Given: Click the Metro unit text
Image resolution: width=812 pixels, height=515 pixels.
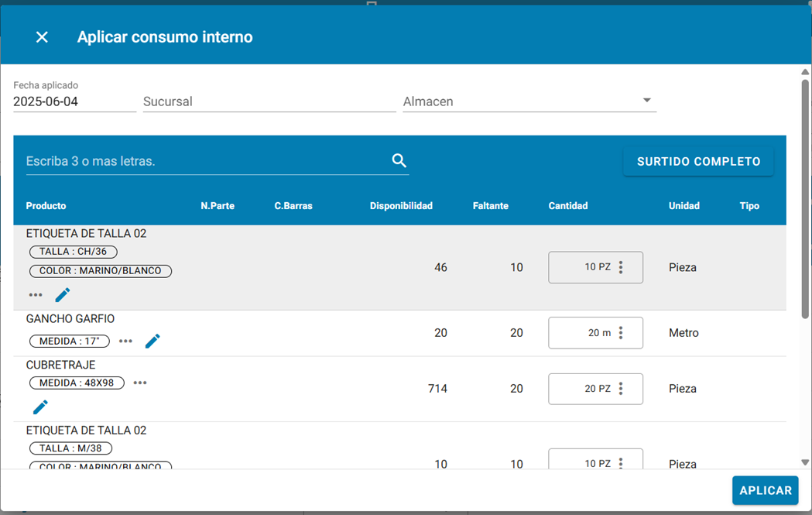Looking at the screenshot, I should point(684,333).
